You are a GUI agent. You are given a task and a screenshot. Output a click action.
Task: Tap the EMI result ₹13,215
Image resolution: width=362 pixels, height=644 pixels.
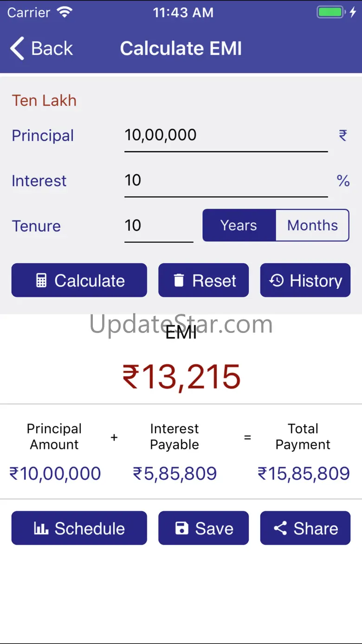pos(181,377)
